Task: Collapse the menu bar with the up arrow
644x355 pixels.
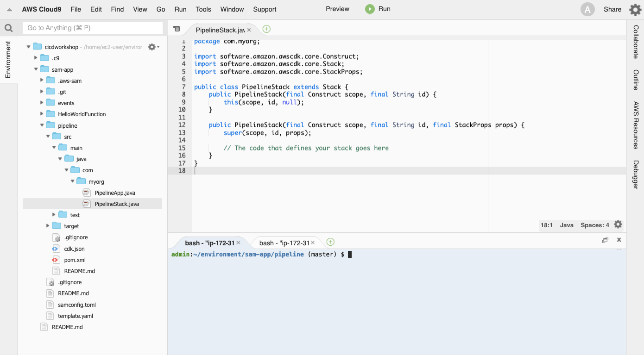Action: [x=9, y=9]
